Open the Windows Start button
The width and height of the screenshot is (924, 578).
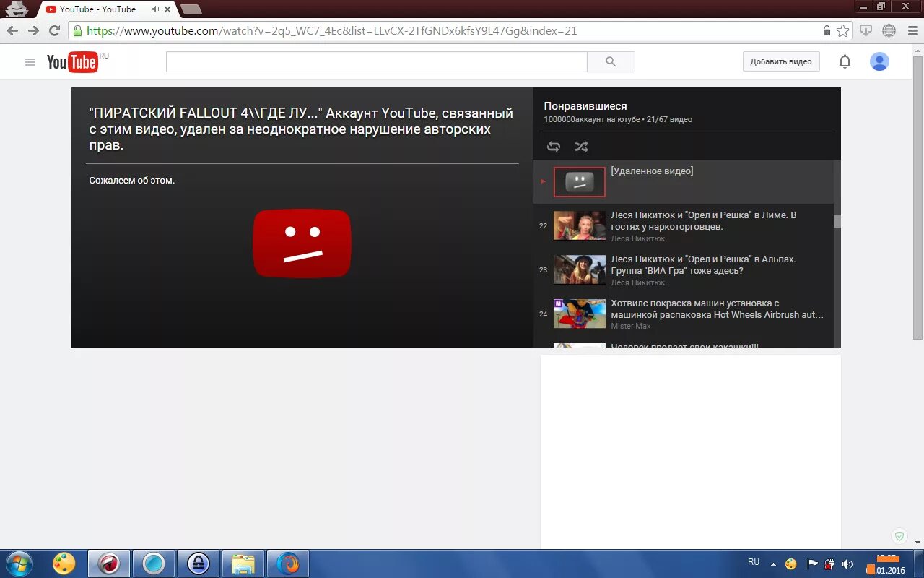coord(19,564)
